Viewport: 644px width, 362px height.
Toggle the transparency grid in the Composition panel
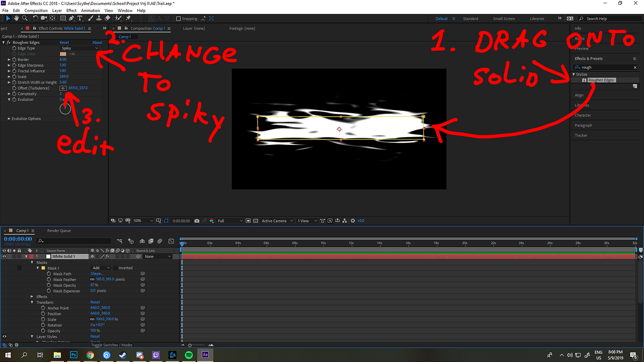(255, 221)
